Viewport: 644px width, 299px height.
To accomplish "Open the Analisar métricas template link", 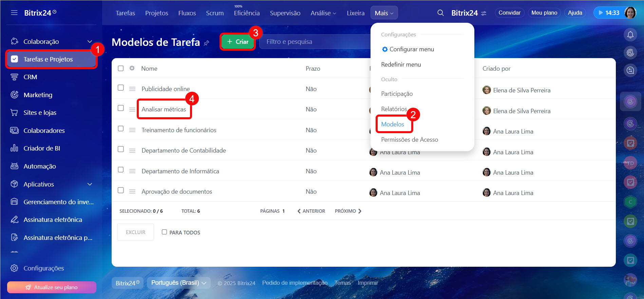I will (x=164, y=109).
